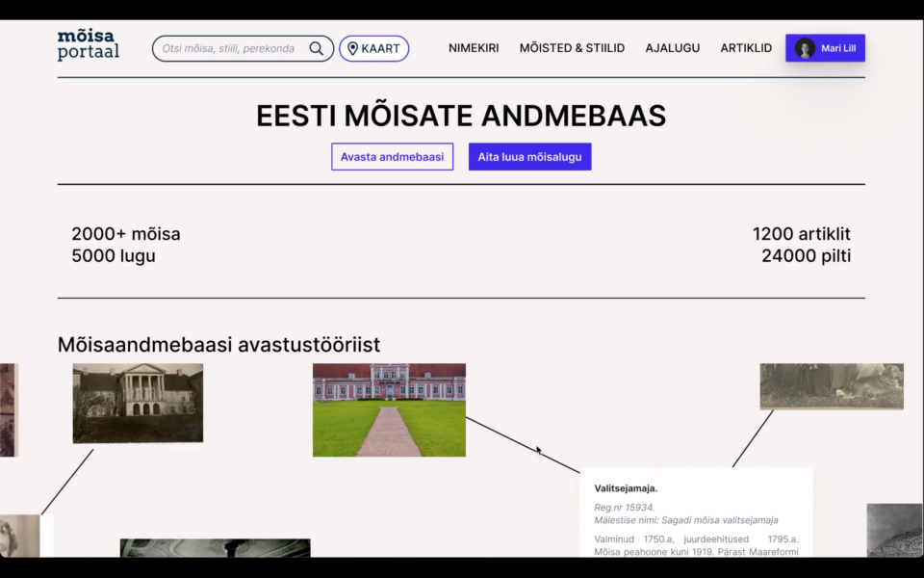Viewport: 924px width, 578px height.
Task: Go to MÕISTED & STIILID
Action: [x=572, y=48]
